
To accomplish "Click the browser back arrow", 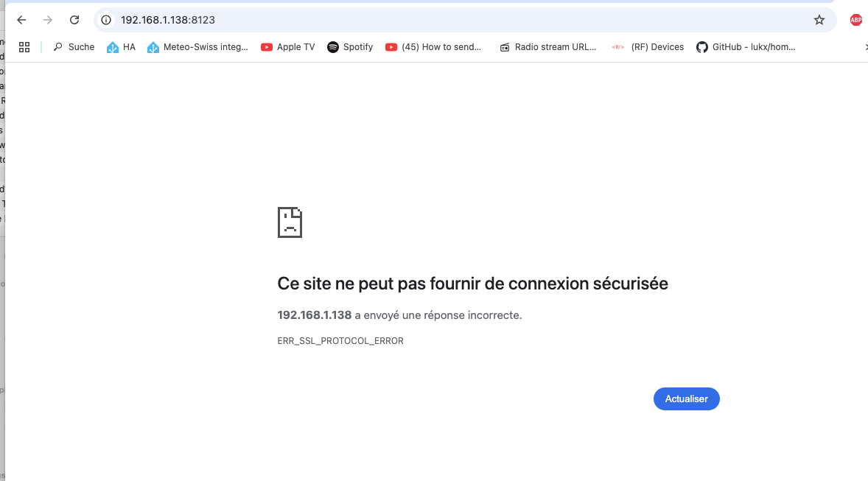I will click(21, 20).
